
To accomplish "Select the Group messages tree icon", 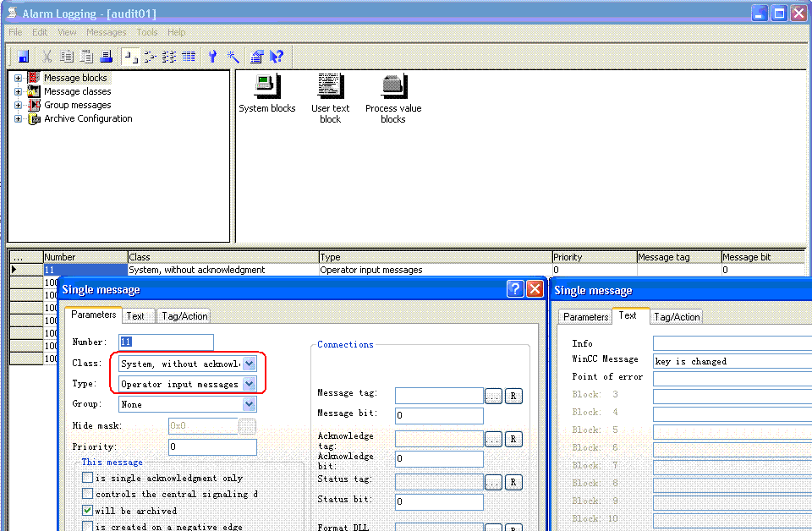I will tap(34, 105).
